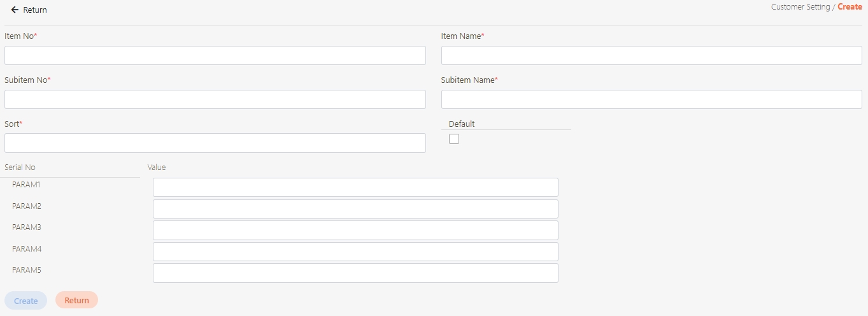Screen dimensions: 868x316
Task: Focus the Subitem Name input field
Action: pyautogui.click(x=651, y=99)
